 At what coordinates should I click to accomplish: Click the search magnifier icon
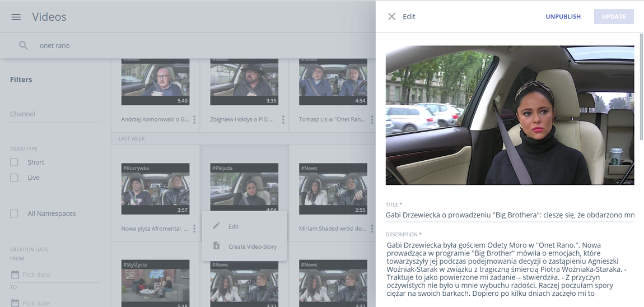click(x=24, y=45)
